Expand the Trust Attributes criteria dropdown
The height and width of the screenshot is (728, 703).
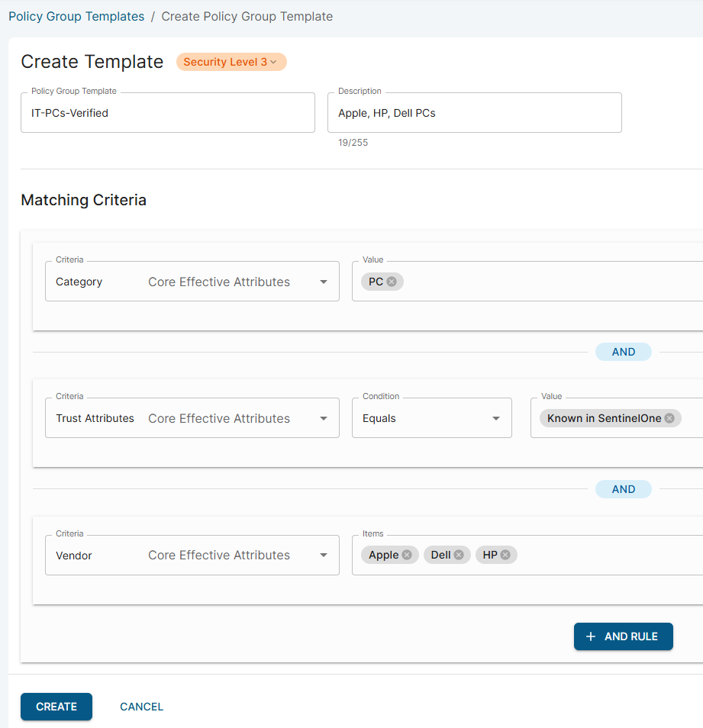pos(323,418)
